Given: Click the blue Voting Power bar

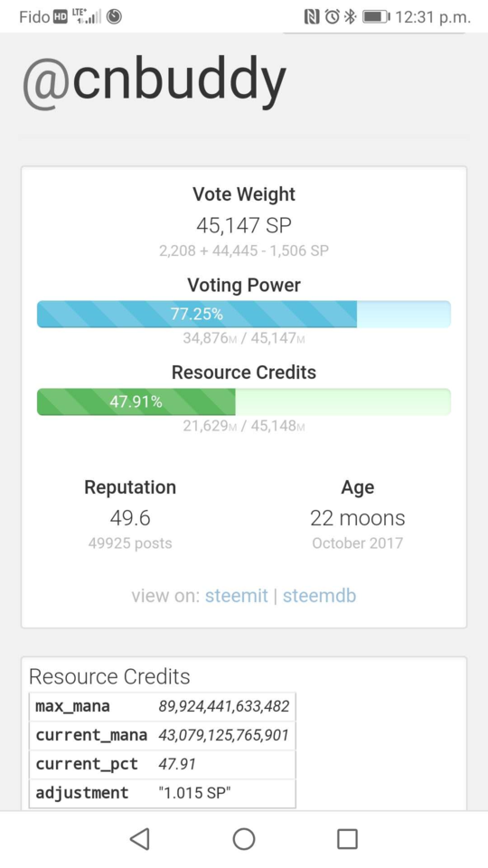Looking at the screenshot, I should [x=243, y=315].
